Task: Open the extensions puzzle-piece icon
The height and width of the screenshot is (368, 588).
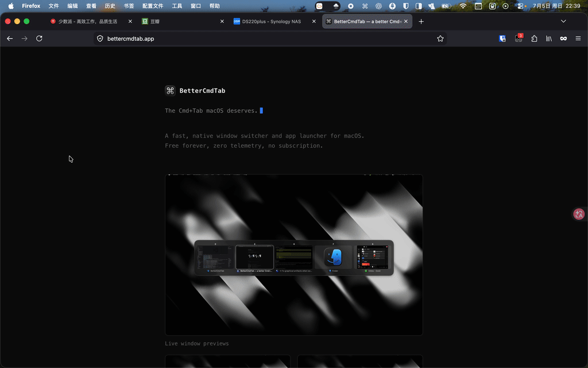Action: 534,39
